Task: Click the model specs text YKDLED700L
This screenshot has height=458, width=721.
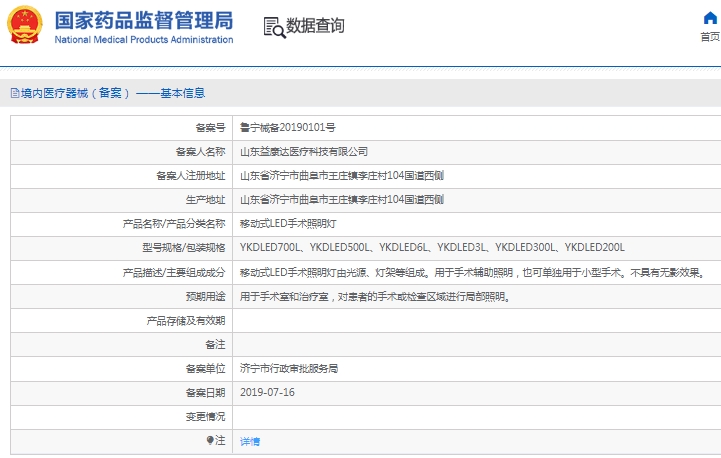Action: (269, 247)
